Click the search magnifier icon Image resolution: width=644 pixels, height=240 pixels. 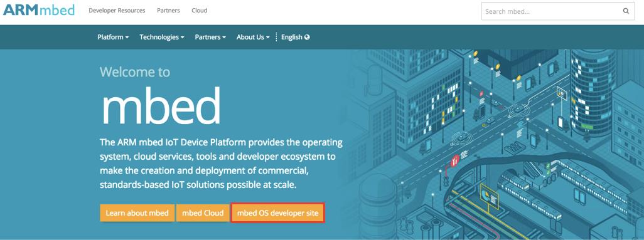tap(626, 11)
